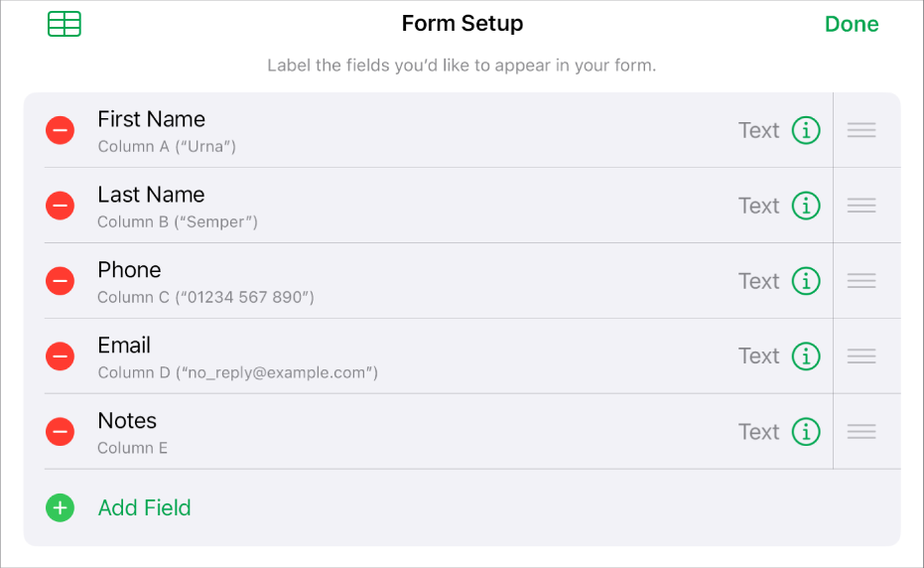
Task: Show info for the Last Name field
Action: 806,206
